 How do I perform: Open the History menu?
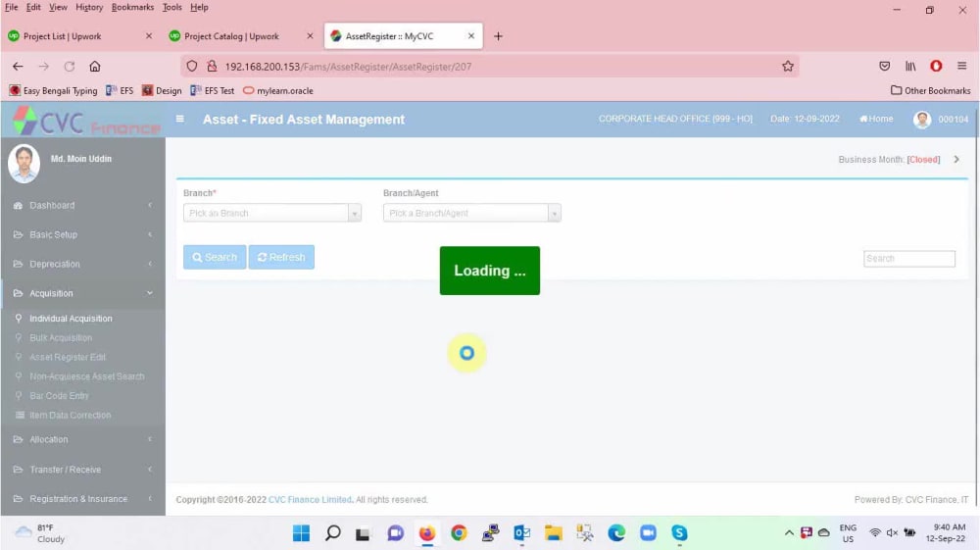[x=89, y=8]
